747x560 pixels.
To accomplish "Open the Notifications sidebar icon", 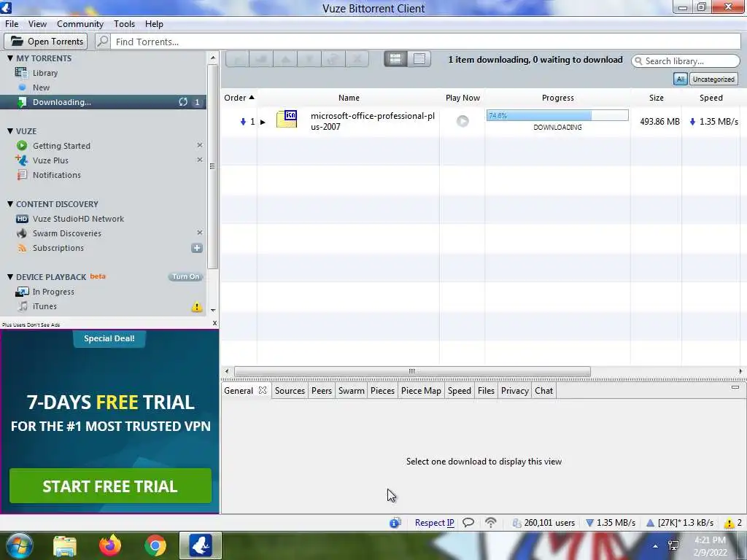I will coord(22,175).
